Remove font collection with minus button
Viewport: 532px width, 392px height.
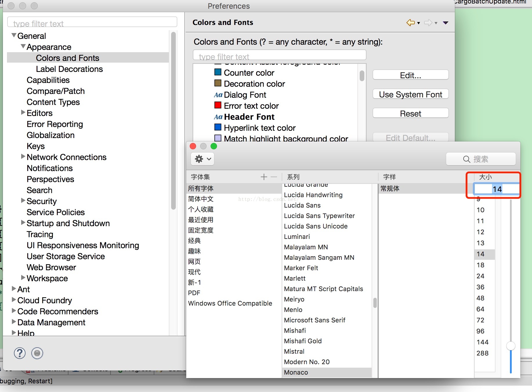[274, 177]
